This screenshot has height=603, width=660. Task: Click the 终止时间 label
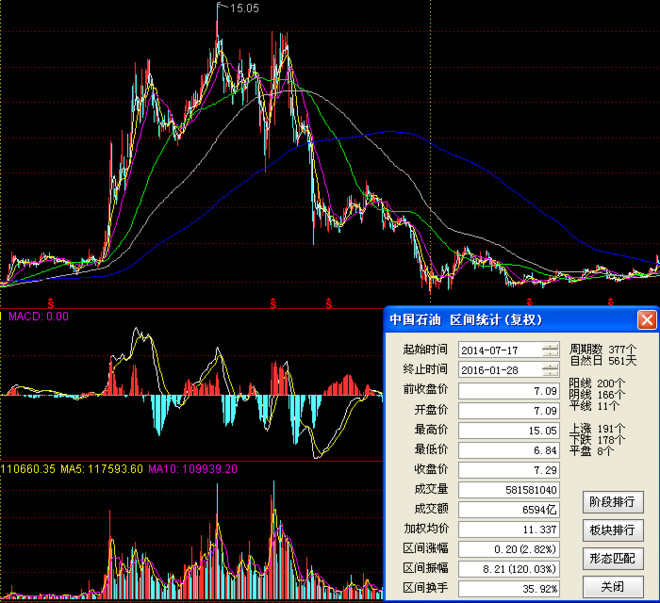[x=425, y=369]
